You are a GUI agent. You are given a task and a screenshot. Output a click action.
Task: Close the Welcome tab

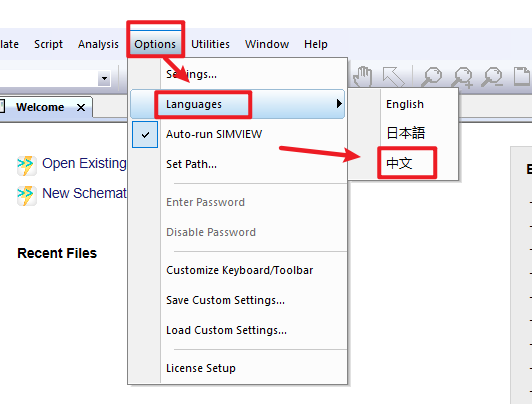click(x=81, y=108)
